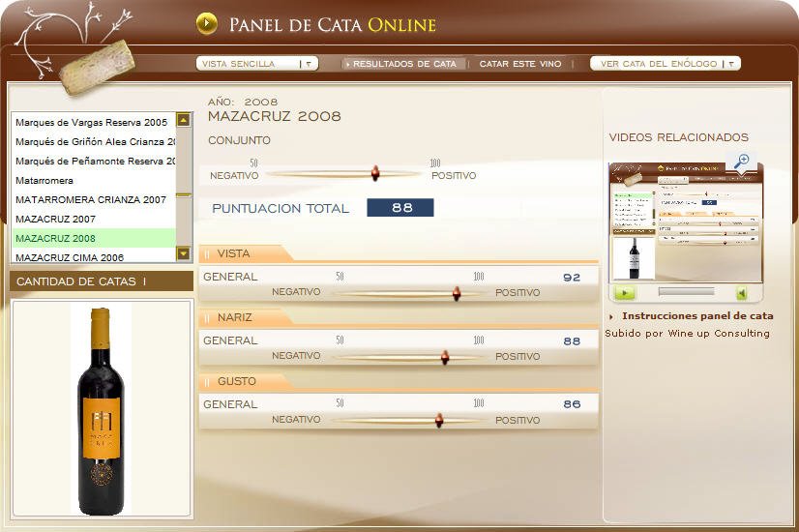Screen dimensions: 799x532
Task: Click the yellow play icon beside Panel de Cata
Action: (x=207, y=23)
